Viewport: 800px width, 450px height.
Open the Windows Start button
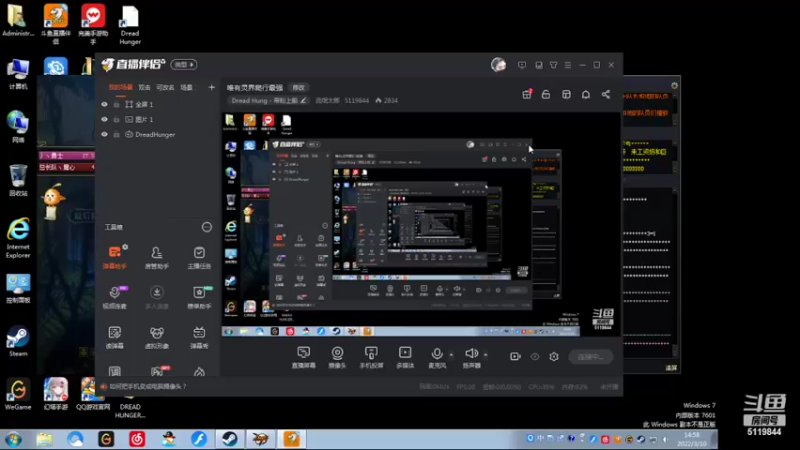coord(13,439)
